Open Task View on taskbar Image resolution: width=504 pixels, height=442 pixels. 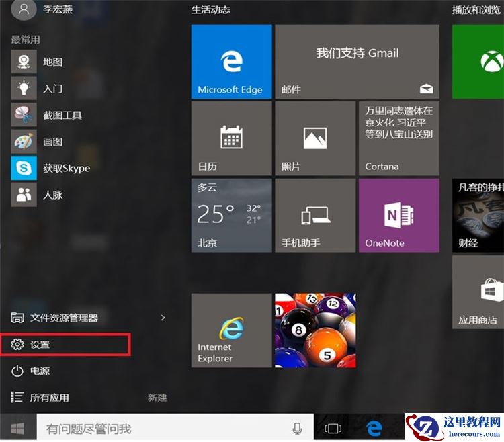click(x=333, y=429)
